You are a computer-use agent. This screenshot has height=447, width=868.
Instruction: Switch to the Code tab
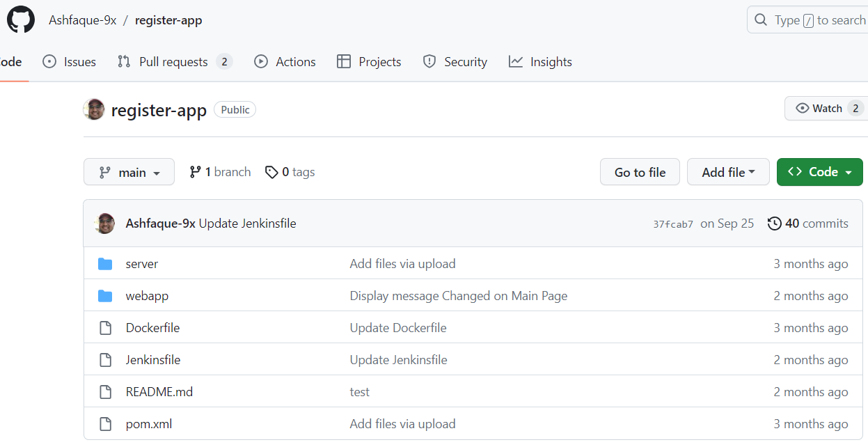(x=10, y=62)
